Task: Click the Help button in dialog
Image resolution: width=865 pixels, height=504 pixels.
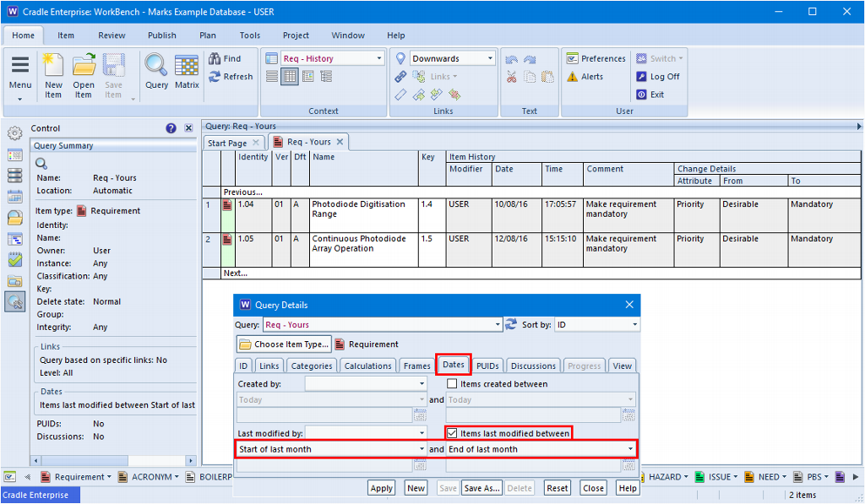Action: click(x=628, y=488)
